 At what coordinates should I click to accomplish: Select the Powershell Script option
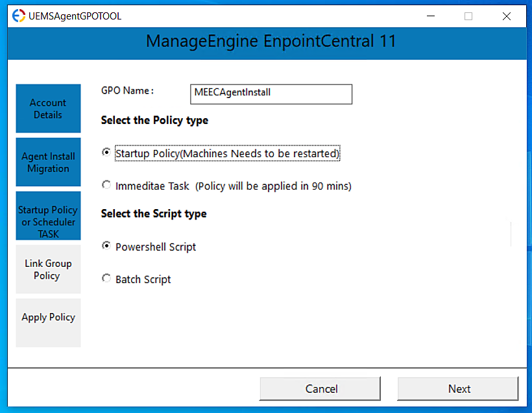106,245
